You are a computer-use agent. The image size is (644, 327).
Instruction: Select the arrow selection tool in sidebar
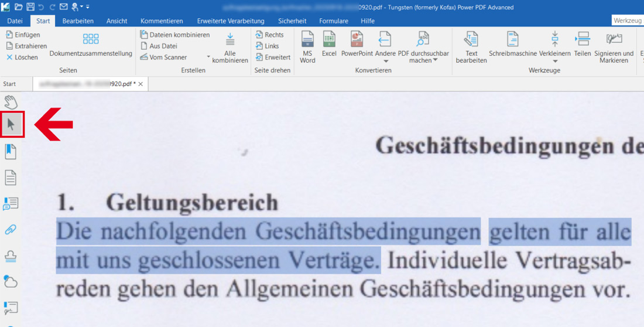11,124
